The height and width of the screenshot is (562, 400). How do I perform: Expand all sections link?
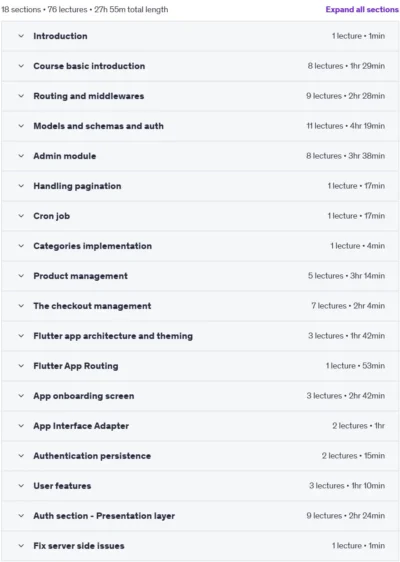pyautogui.click(x=362, y=10)
